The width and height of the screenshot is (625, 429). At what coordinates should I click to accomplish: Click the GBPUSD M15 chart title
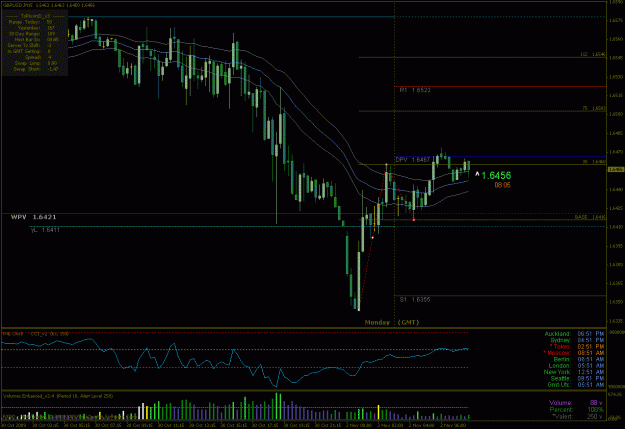click(49, 5)
